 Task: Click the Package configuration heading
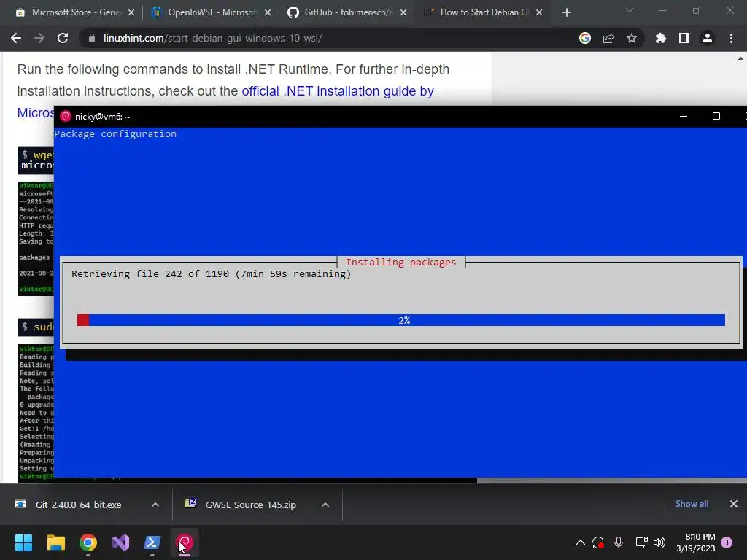coord(115,134)
